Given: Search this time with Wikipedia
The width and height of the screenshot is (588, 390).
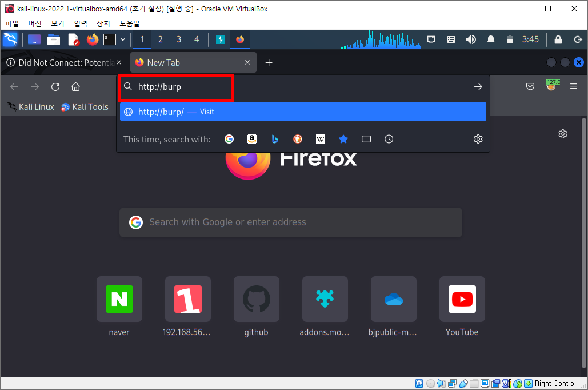Looking at the screenshot, I should click(x=321, y=140).
